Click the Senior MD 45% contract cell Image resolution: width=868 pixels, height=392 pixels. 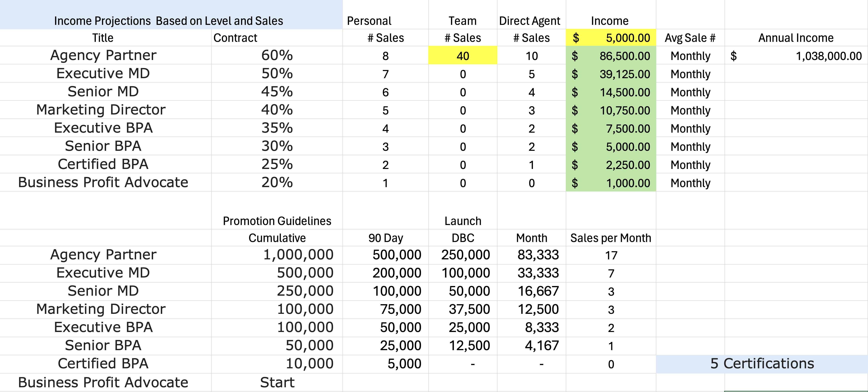pos(277,92)
